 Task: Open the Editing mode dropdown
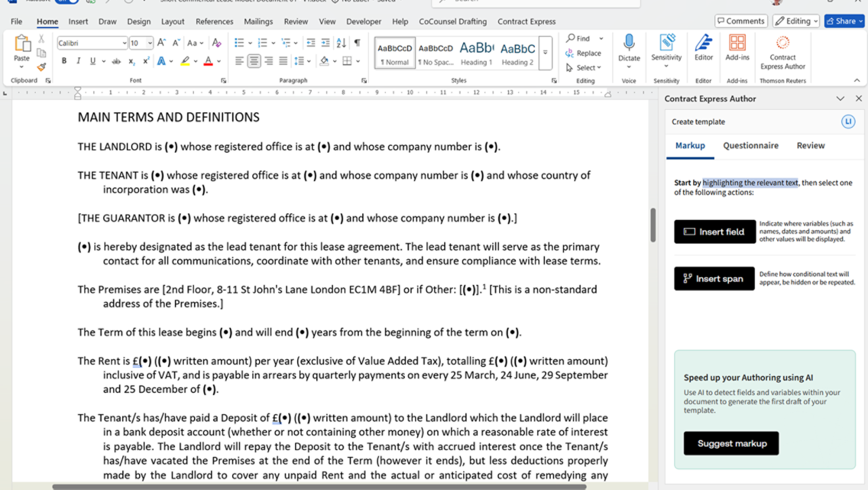[796, 21]
